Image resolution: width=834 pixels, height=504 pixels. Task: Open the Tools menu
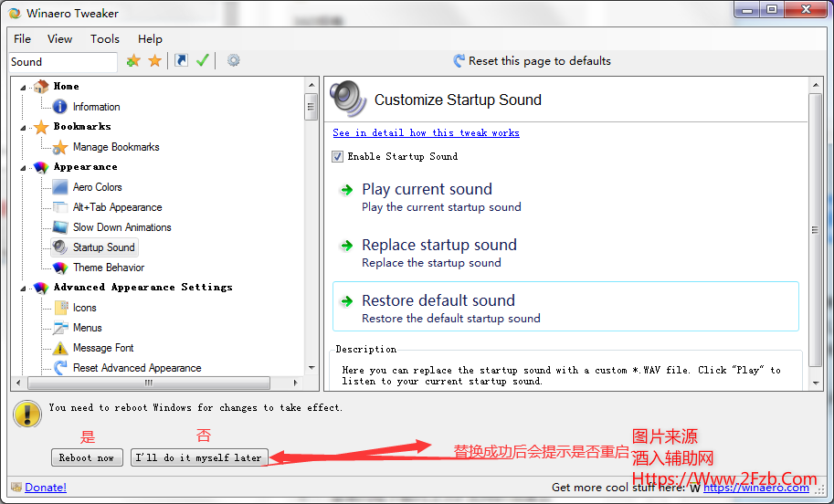[105, 39]
